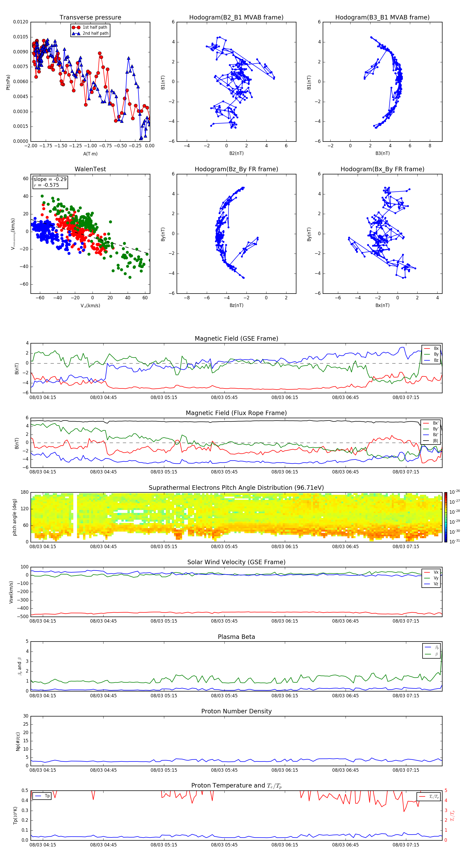Click the 'r = -0.575' annotation

click(x=47, y=185)
